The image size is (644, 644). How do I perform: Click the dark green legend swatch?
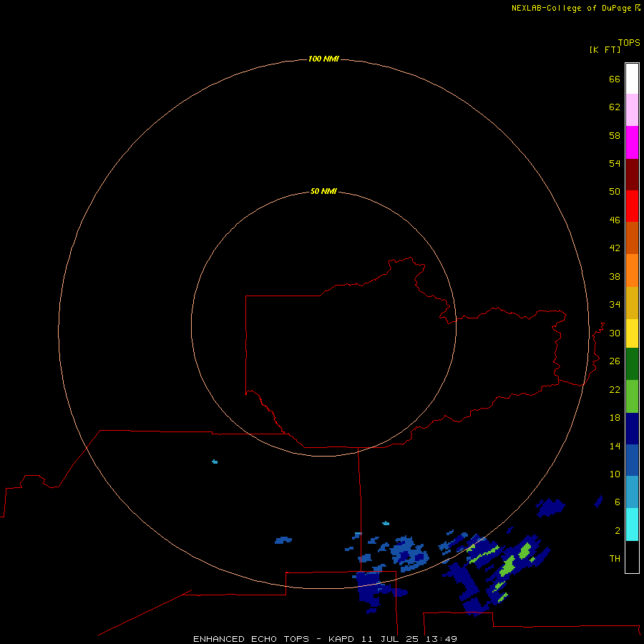[632, 364]
